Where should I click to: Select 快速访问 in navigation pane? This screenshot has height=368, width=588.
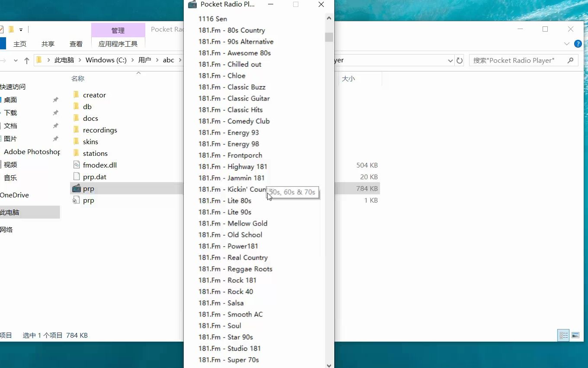point(13,87)
